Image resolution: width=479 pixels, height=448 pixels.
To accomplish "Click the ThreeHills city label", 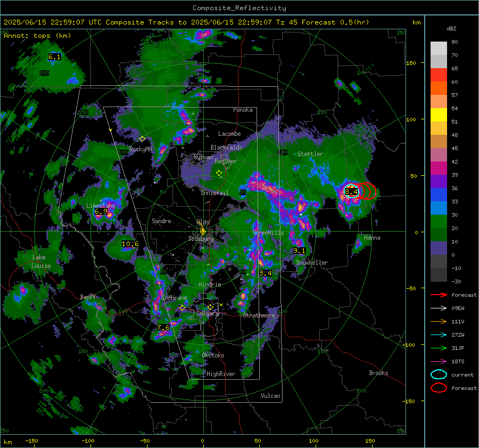I will point(268,233).
